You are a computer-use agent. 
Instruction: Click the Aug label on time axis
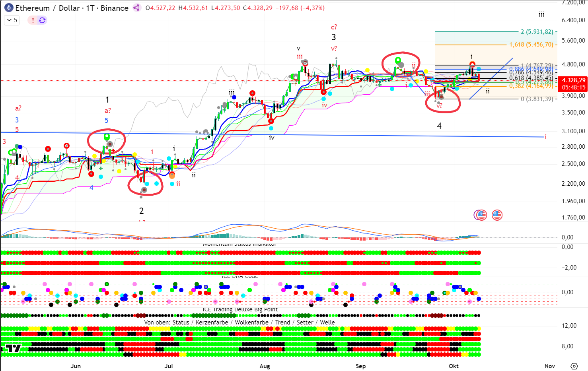pyautogui.click(x=265, y=366)
